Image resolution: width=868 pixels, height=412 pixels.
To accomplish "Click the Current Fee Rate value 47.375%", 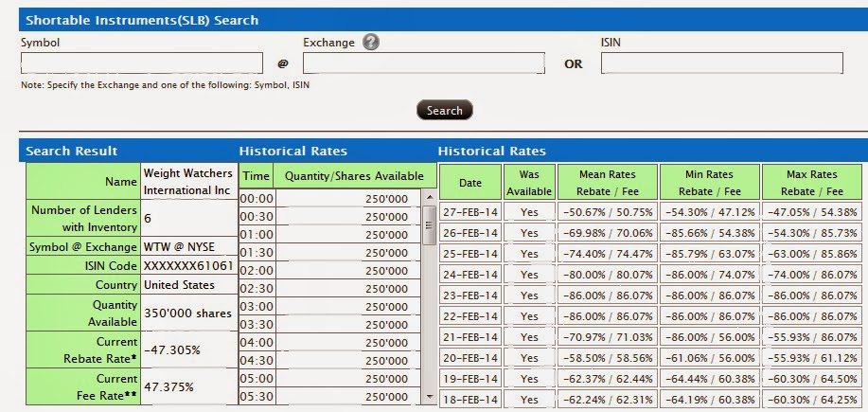I will 189,386.
